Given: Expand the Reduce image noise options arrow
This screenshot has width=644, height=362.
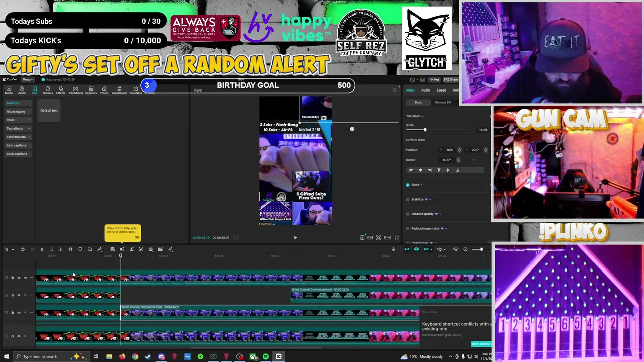Looking at the screenshot, I should pos(446,228).
